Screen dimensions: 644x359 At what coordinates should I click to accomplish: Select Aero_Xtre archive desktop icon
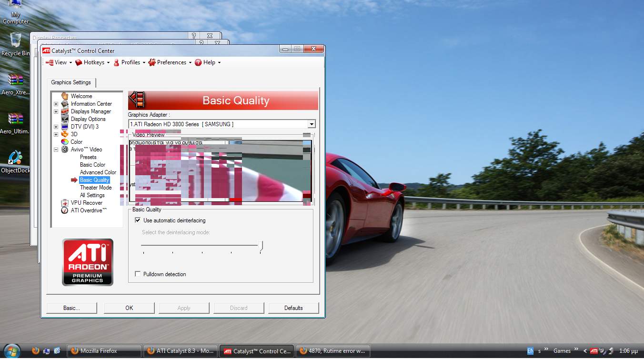tap(15, 84)
